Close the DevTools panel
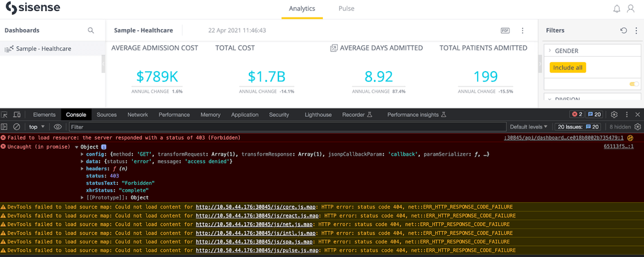 click(638, 115)
